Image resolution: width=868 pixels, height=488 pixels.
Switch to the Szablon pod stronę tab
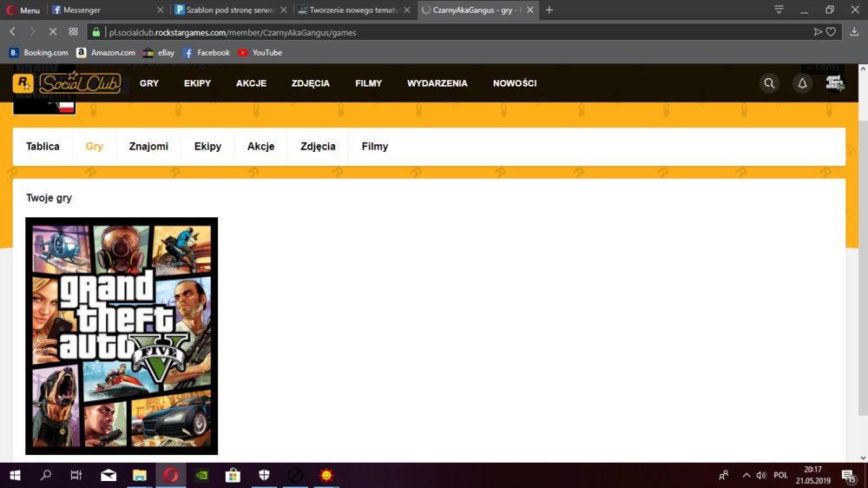tap(230, 10)
